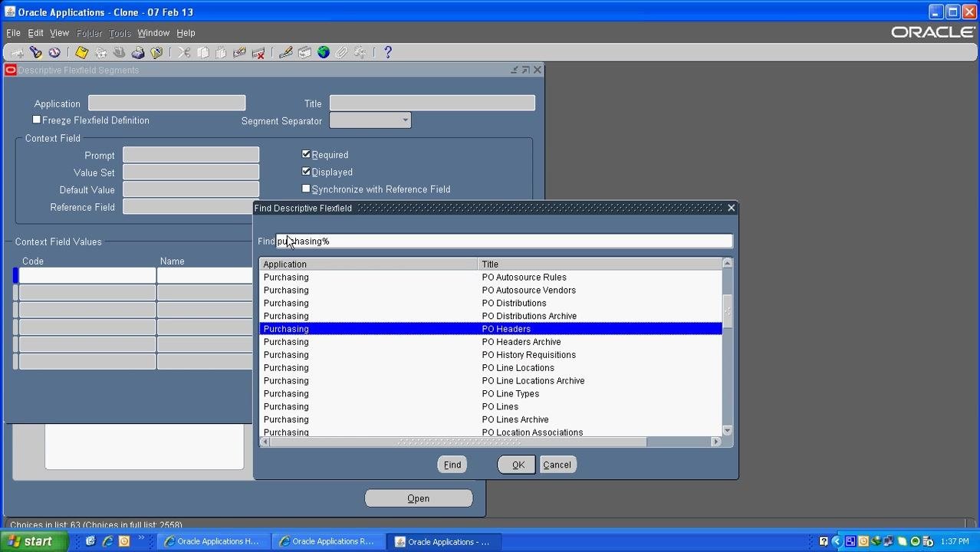Click the vertical scrollbar thumb in results list
980x552 pixels.
coord(727,312)
